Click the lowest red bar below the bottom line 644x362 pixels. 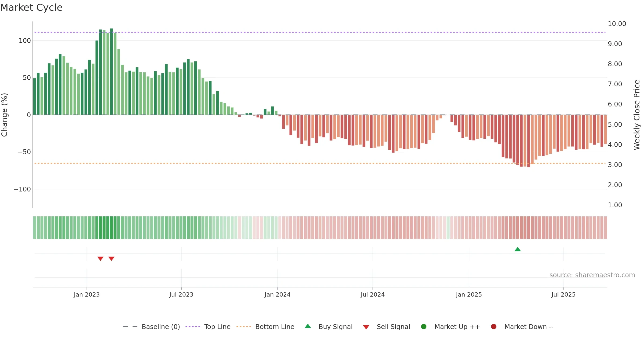(529, 141)
